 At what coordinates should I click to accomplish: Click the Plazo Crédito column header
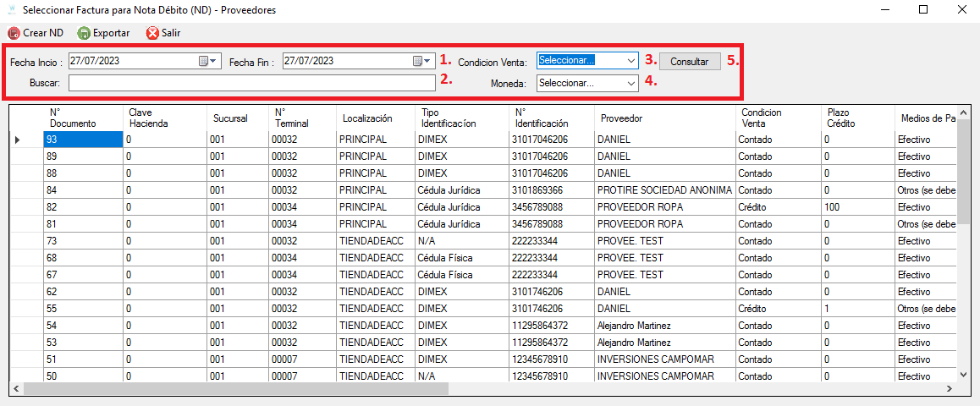[x=857, y=118]
